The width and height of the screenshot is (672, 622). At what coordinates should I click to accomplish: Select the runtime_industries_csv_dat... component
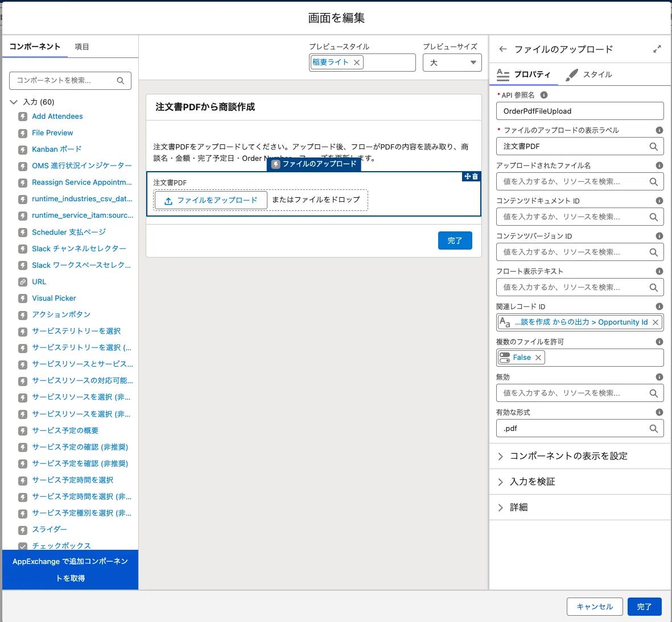[x=82, y=199]
